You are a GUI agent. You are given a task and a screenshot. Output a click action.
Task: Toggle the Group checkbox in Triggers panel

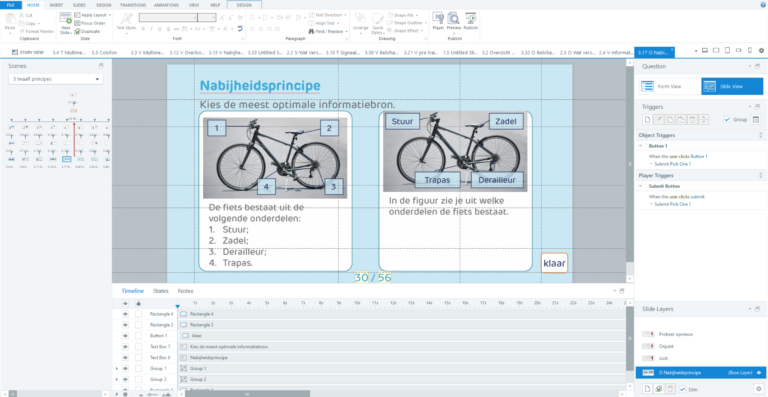tap(727, 119)
